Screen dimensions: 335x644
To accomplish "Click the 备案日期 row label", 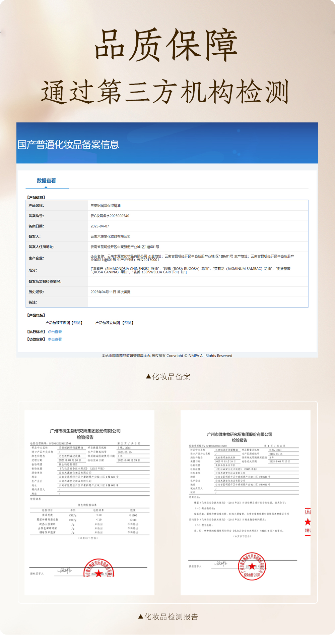I will click(36, 226).
